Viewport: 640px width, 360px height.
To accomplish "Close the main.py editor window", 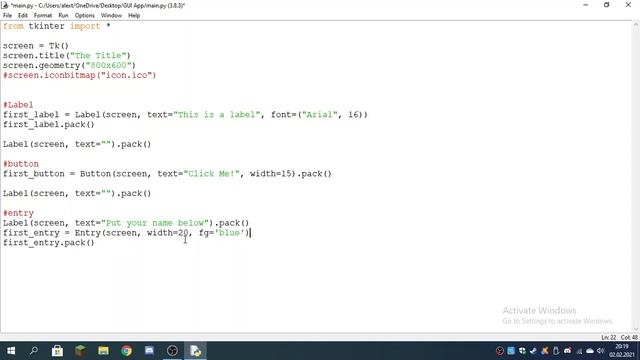I will point(628,5).
